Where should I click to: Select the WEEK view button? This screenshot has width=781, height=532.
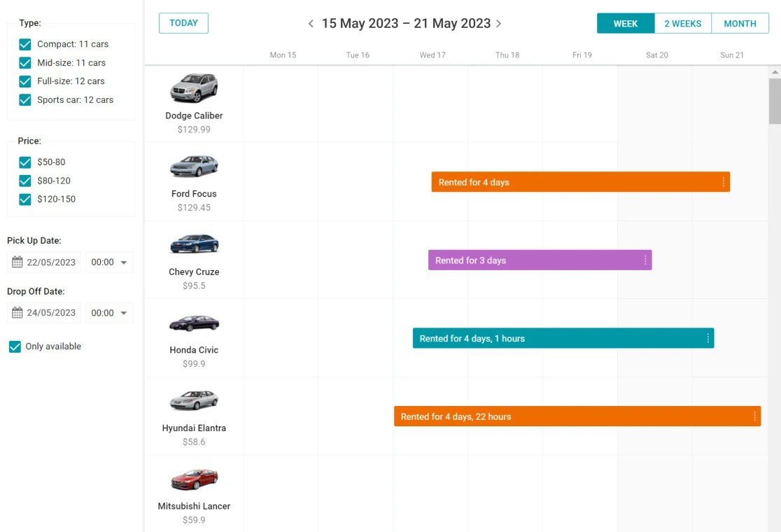coord(625,23)
